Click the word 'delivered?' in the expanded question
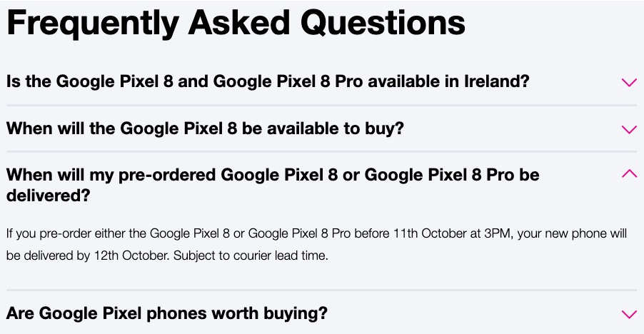 point(48,195)
